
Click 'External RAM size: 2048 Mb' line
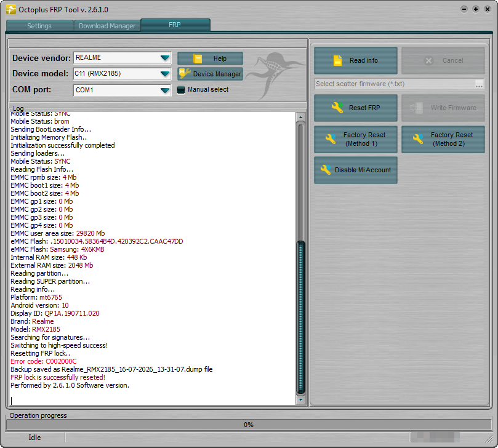tap(52, 265)
